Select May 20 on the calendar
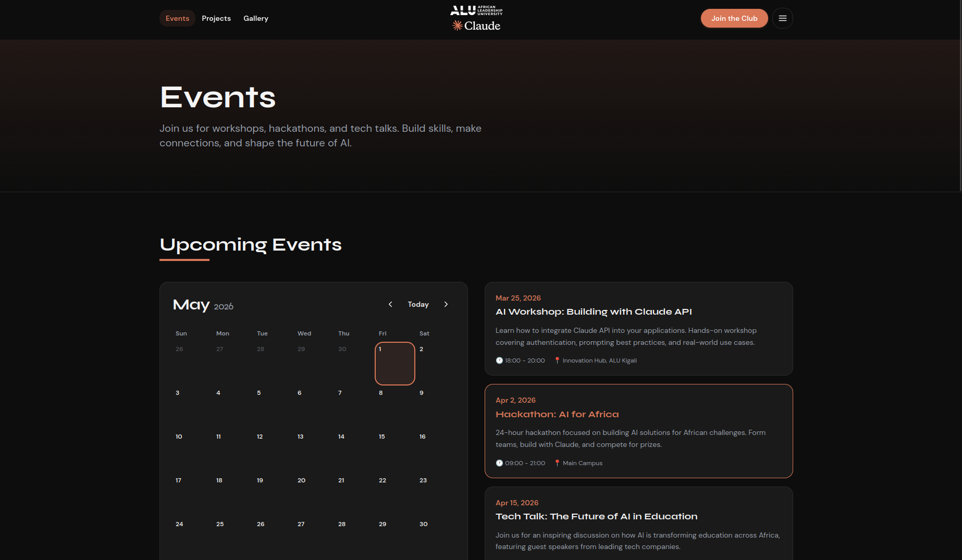 tap(314, 495)
